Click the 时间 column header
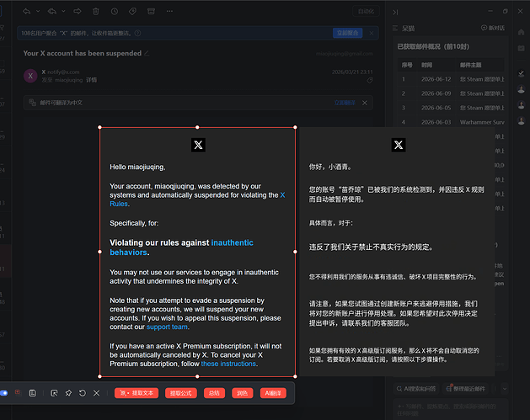The width and height of the screenshot is (530, 420). coord(426,65)
